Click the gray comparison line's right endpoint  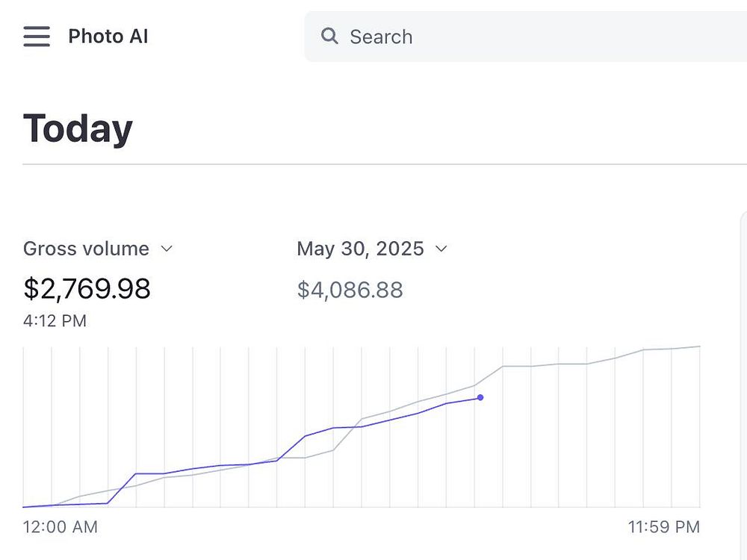[699, 346]
